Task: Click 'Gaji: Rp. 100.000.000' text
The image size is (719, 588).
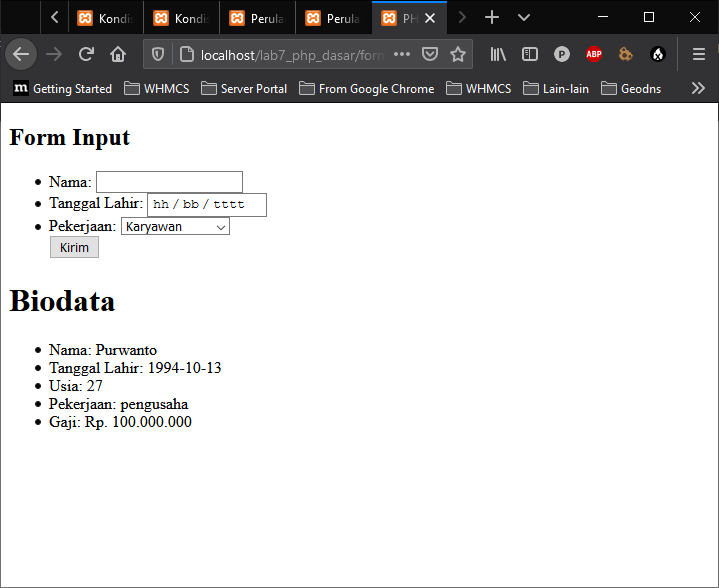Action: coord(120,422)
